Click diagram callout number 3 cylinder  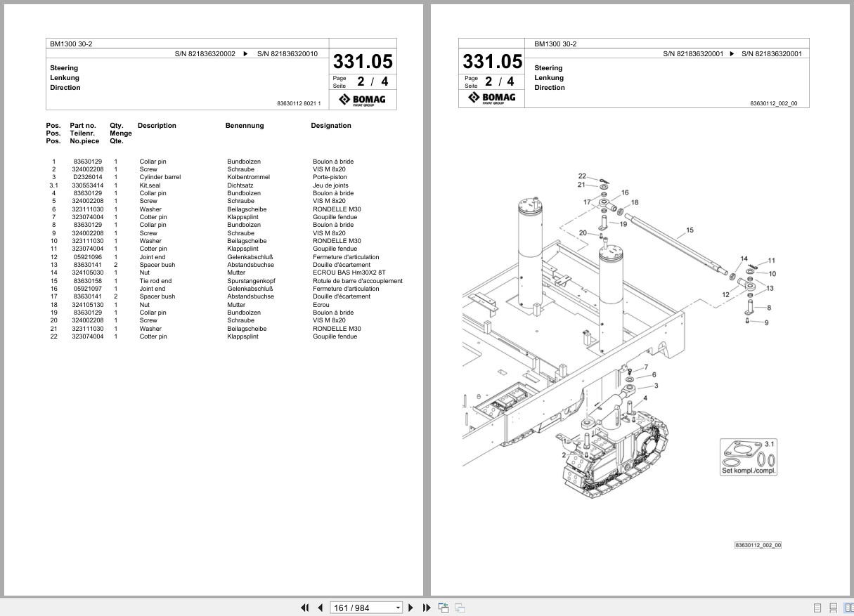click(656, 386)
